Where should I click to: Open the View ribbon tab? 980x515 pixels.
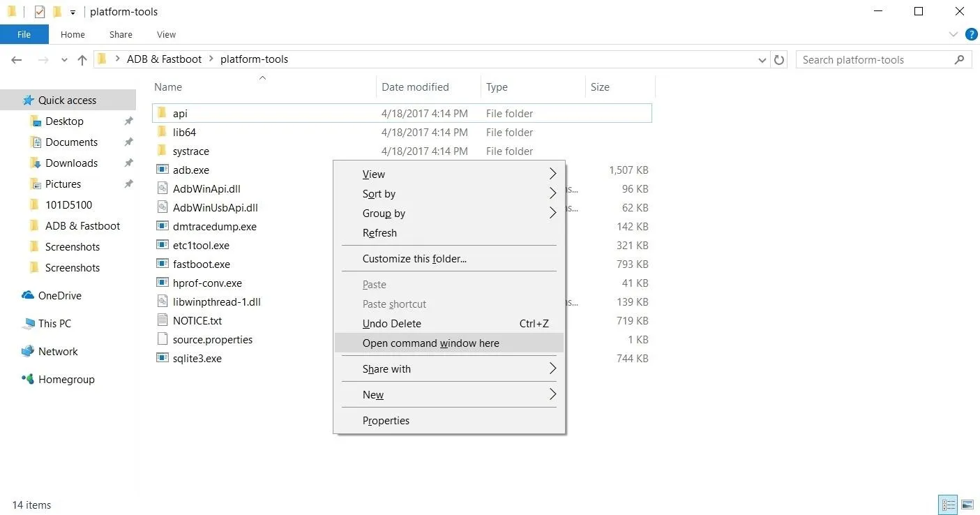[166, 34]
